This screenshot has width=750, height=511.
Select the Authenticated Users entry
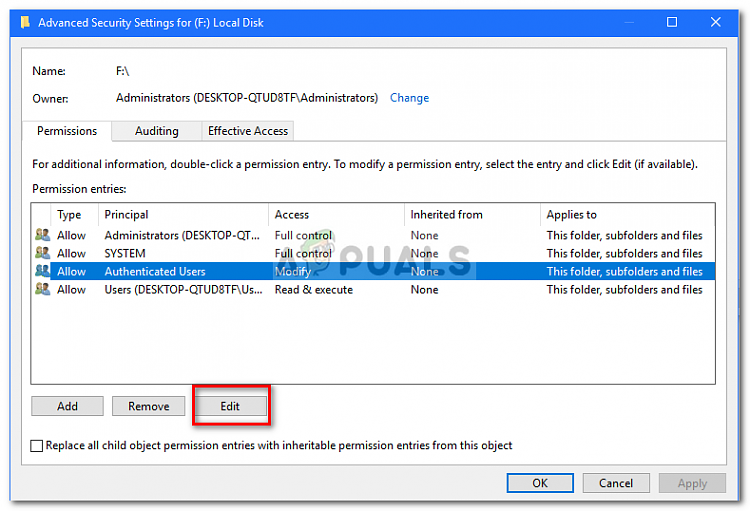(x=373, y=271)
